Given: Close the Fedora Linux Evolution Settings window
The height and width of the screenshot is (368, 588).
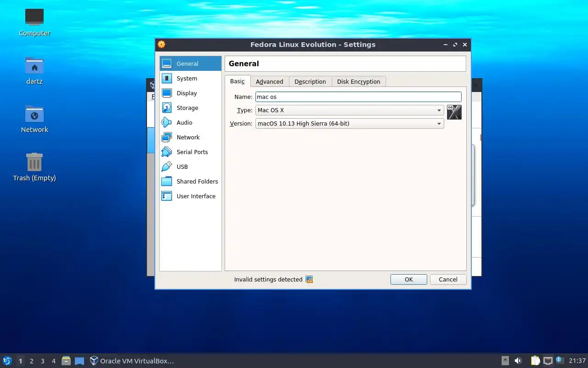Looking at the screenshot, I should (465, 45).
